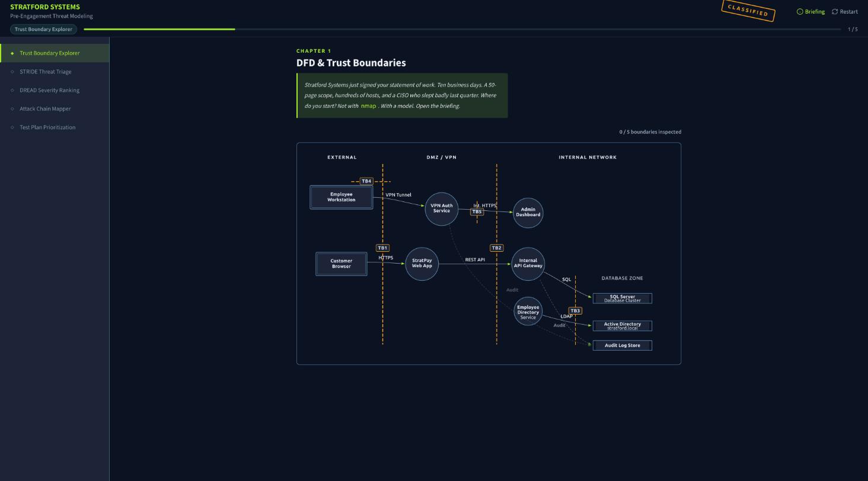868x481 pixels.
Task: Click the LDAP flow label
Action: tap(567, 316)
